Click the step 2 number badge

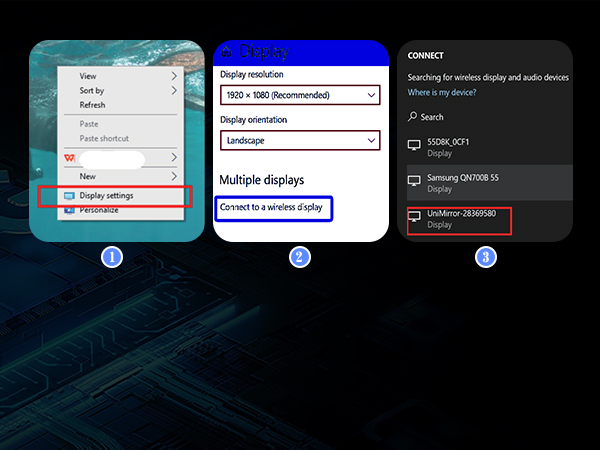click(x=298, y=257)
